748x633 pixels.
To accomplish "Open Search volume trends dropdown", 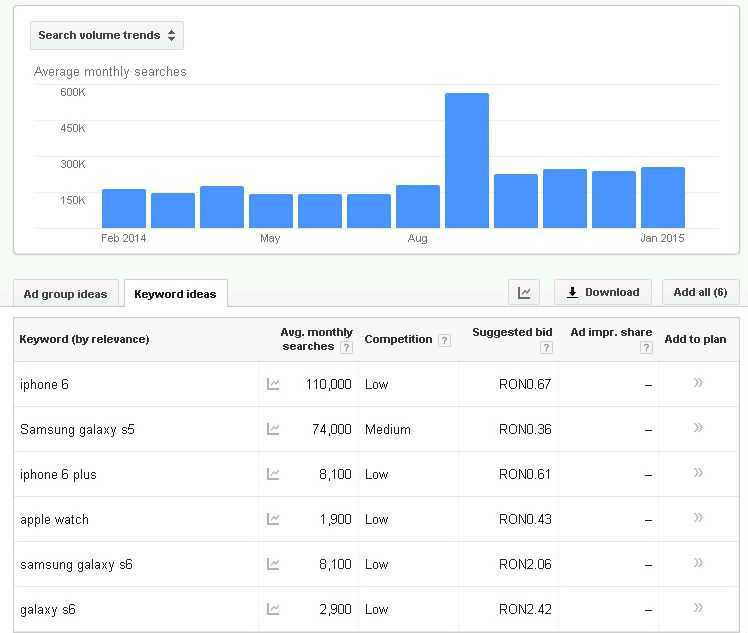I will (107, 35).
